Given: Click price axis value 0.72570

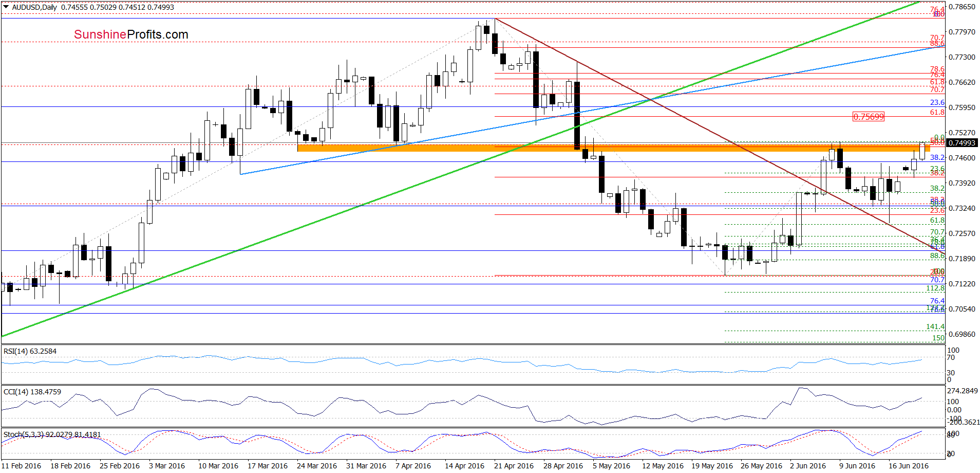Looking at the screenshot, I should [962, 233].
